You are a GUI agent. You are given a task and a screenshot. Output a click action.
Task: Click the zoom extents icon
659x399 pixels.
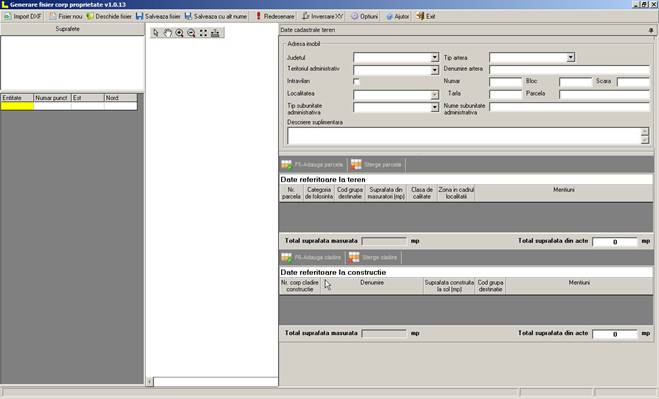[x=203, y=33]
